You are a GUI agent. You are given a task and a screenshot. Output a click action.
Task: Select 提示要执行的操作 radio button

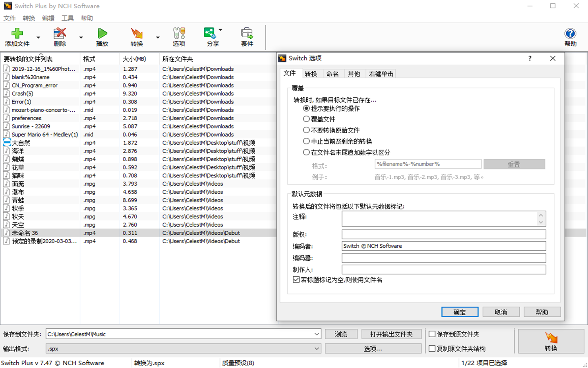(306, 108)
